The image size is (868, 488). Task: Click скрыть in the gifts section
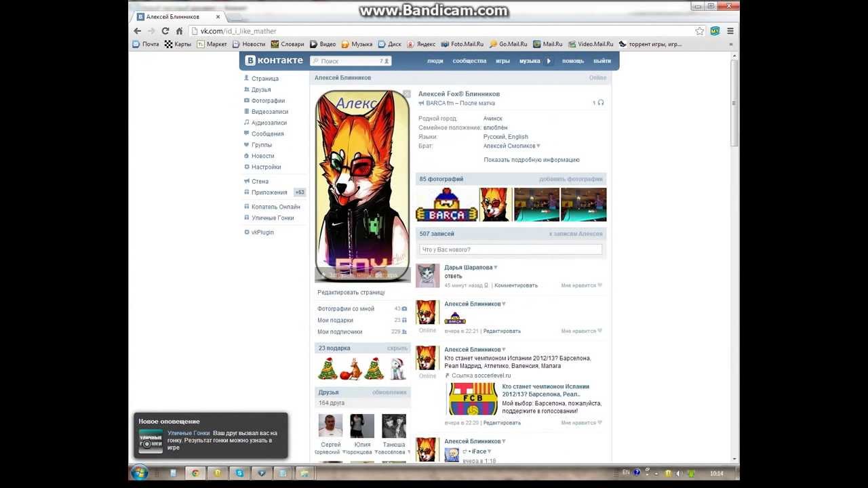click(397, 348)
